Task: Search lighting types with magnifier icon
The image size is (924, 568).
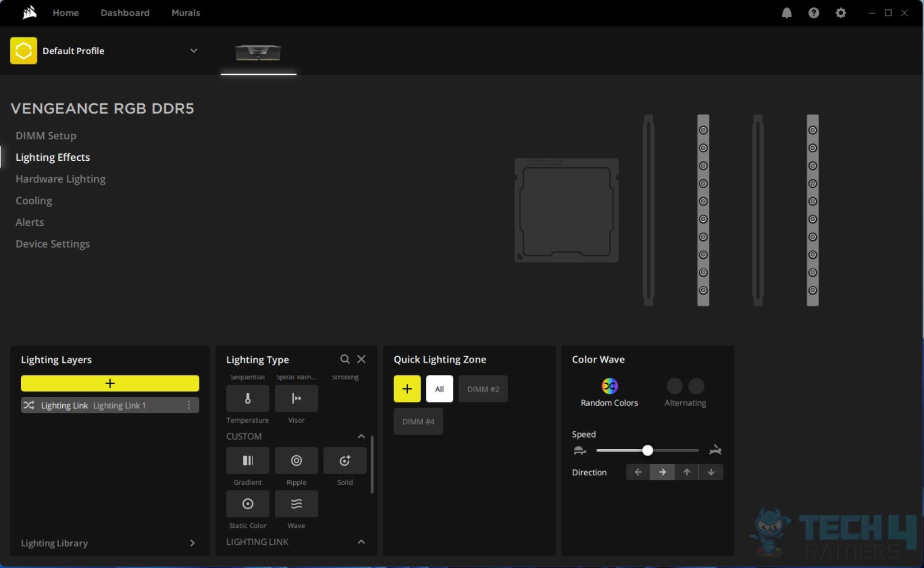Action: pos(345,359)
